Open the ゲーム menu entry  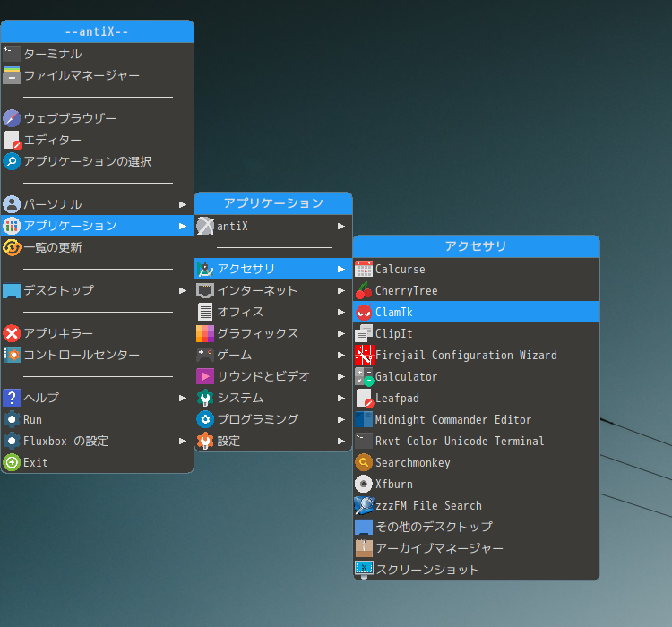[x=273, y=355]
